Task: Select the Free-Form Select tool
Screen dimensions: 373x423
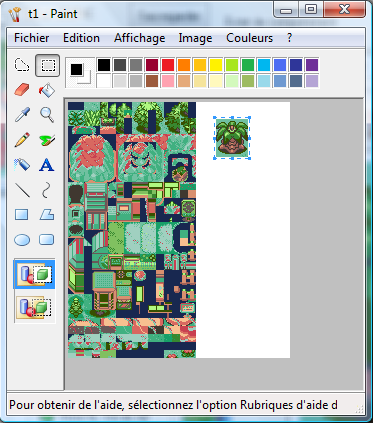Action: tap(22, 65)
